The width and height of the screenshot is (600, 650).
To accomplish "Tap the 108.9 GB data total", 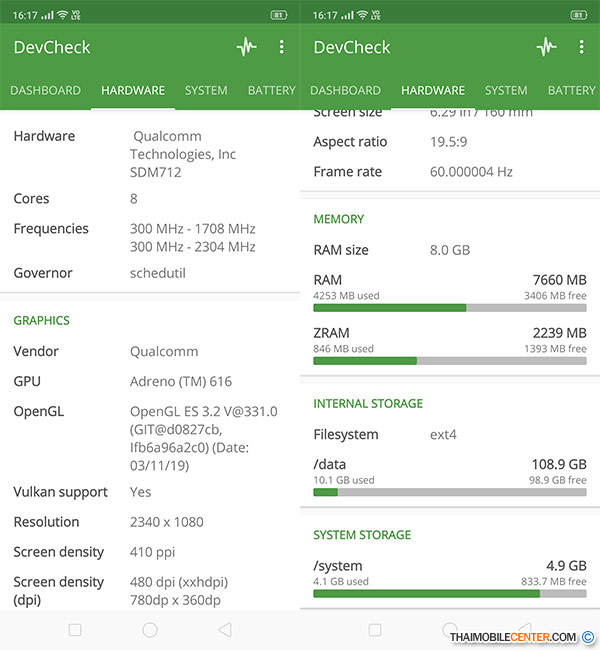I will click(x=559, y=464).
